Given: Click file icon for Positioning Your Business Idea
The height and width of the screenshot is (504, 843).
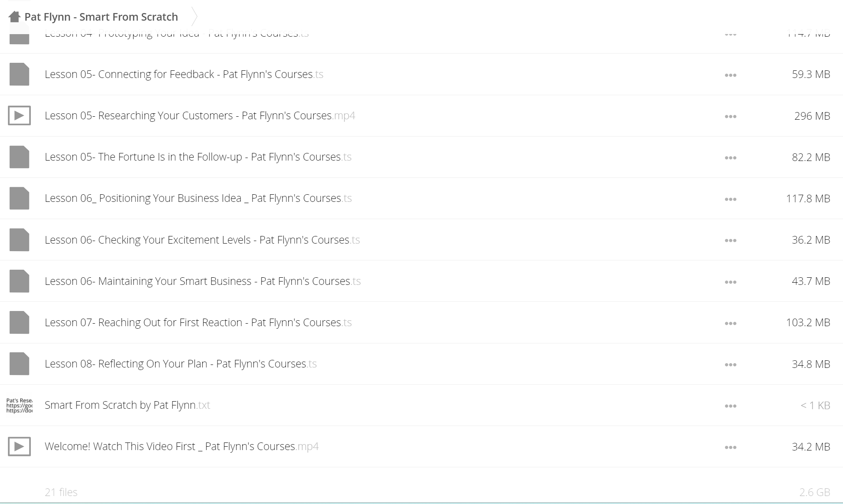Looking at the screenshot, I should tap(19, 198).
